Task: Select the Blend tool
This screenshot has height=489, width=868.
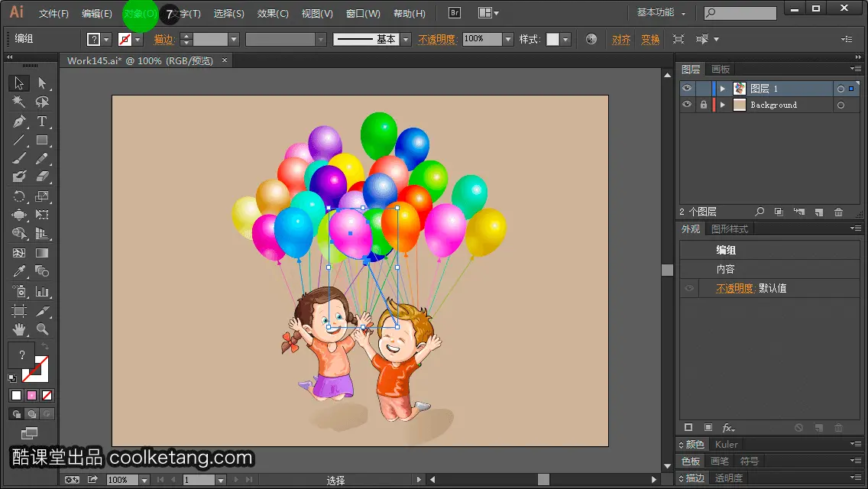Action: tap(42, 271)
